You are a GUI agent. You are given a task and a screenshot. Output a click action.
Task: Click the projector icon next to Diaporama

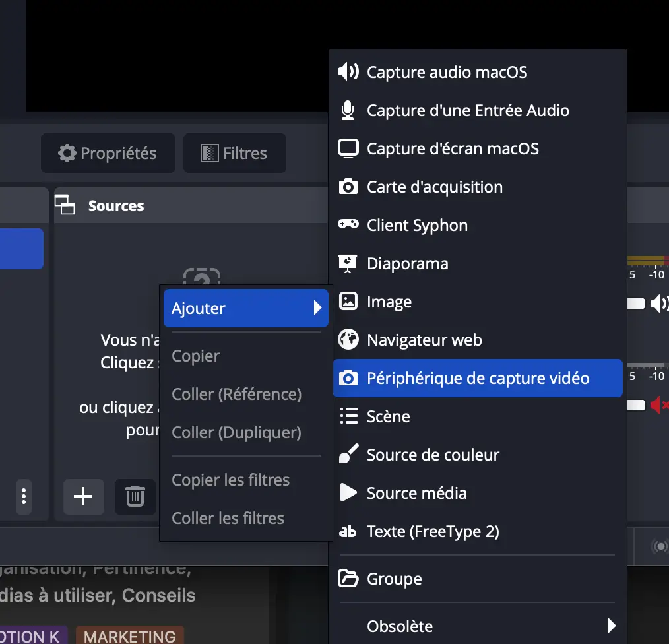[348, 263]
